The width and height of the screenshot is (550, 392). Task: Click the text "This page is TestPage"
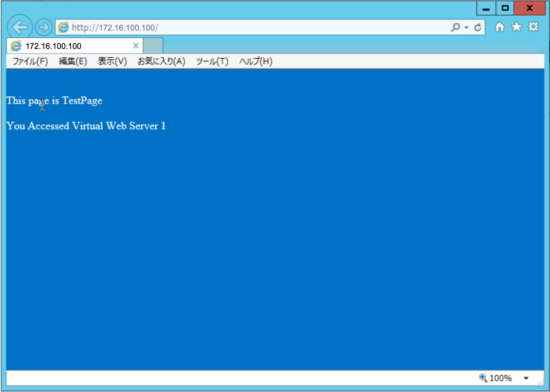54,101
